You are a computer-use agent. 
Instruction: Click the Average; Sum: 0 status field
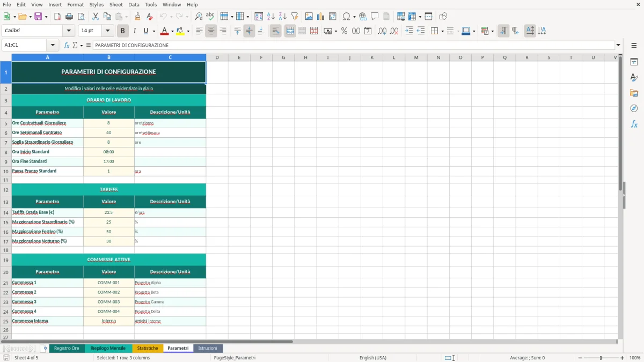[x=527, y=358]
